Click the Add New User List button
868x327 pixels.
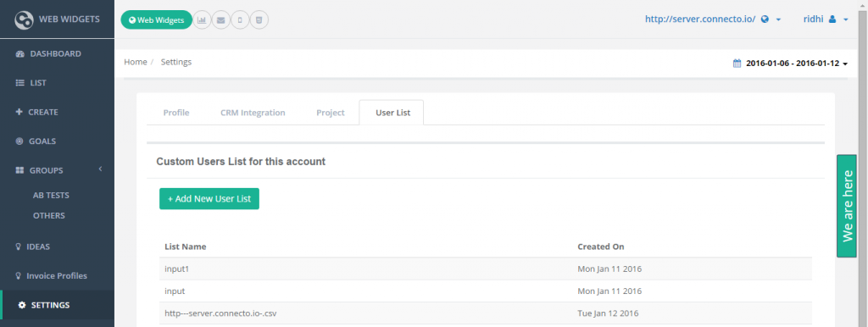point(209,198)
